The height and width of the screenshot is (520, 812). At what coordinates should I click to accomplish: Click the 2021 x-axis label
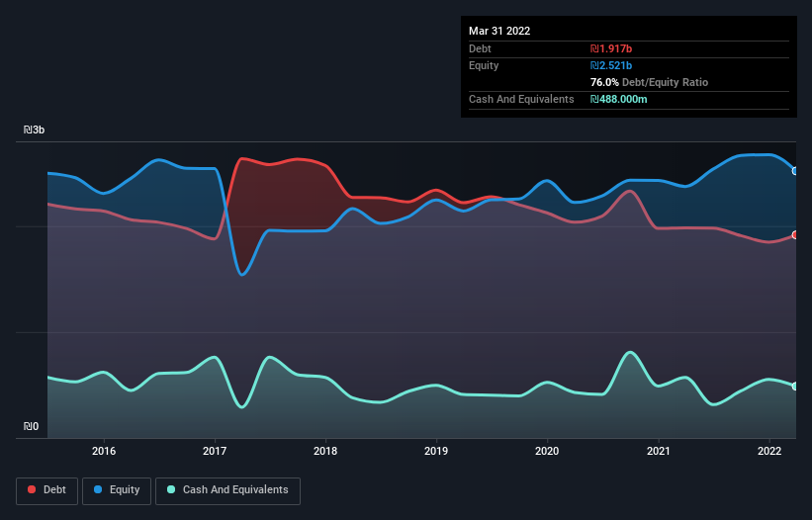(658, 451)
